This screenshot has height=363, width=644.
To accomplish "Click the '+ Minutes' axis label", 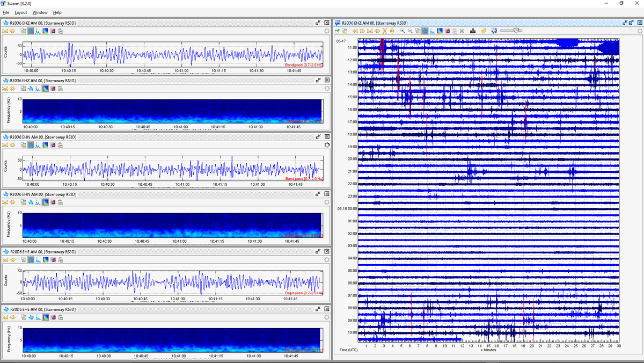I will 488,350.
